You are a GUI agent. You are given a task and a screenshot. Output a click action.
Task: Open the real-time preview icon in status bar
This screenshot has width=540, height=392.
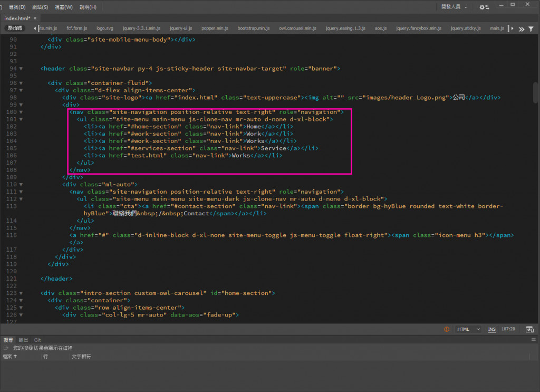(x=529, y=329)
